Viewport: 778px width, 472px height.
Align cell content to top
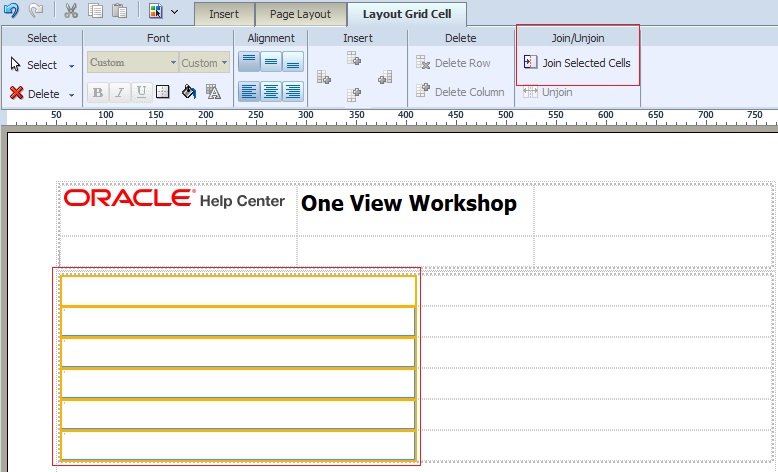point(249,62)
